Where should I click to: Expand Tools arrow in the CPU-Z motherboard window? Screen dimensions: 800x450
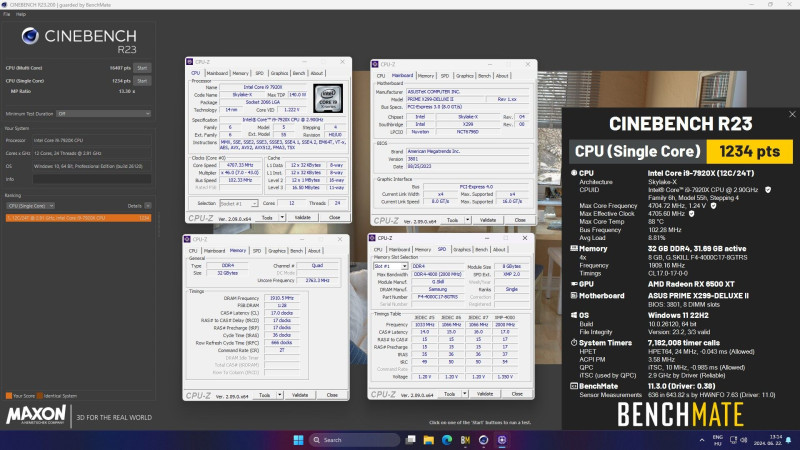[467, 220]
